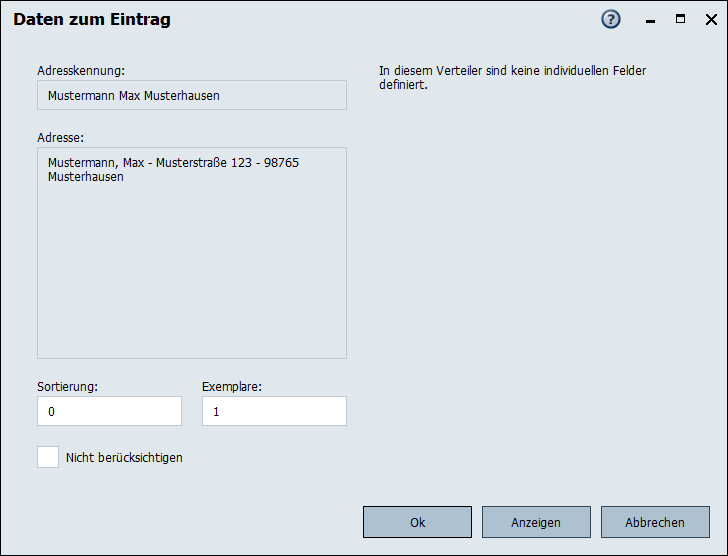The width and height of the screenshot is (728, 556).
Task: Enable the Nicht berücksichtigen checkbox
Action: coord(48,457)
